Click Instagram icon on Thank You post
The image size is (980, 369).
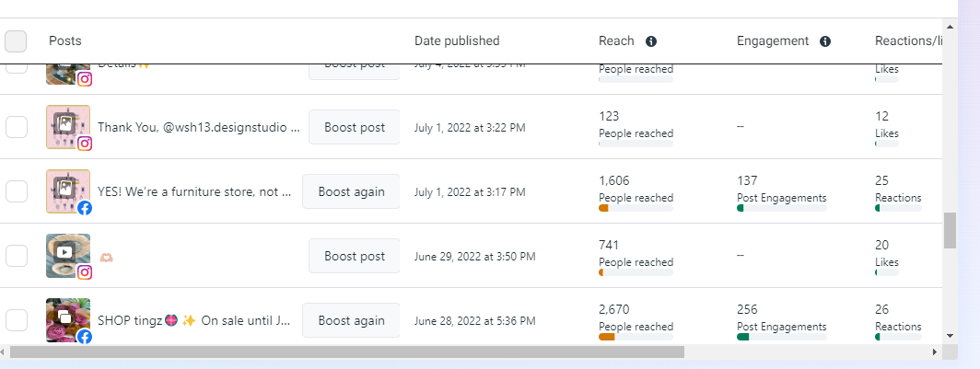[85, 144]
